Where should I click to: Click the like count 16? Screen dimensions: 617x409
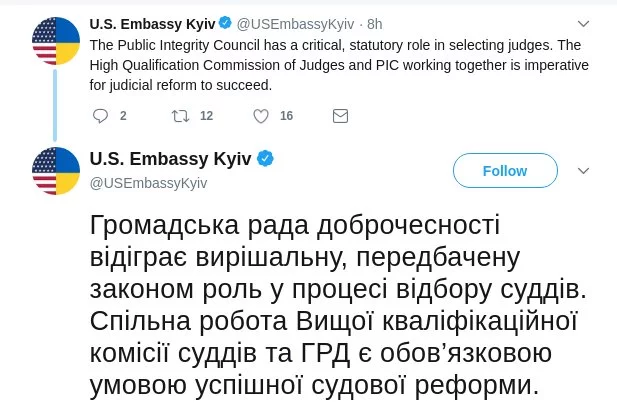[286, 116]
